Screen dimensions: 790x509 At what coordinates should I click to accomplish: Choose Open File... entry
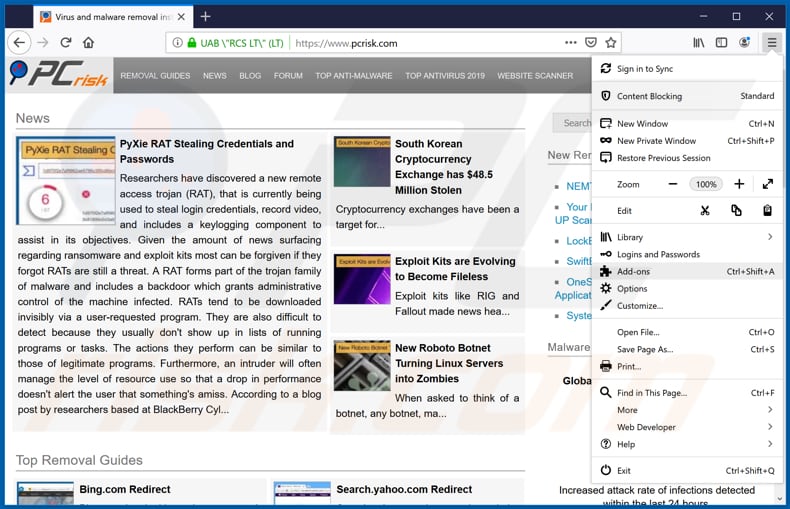pyautogui.click(x=687, y=332)
